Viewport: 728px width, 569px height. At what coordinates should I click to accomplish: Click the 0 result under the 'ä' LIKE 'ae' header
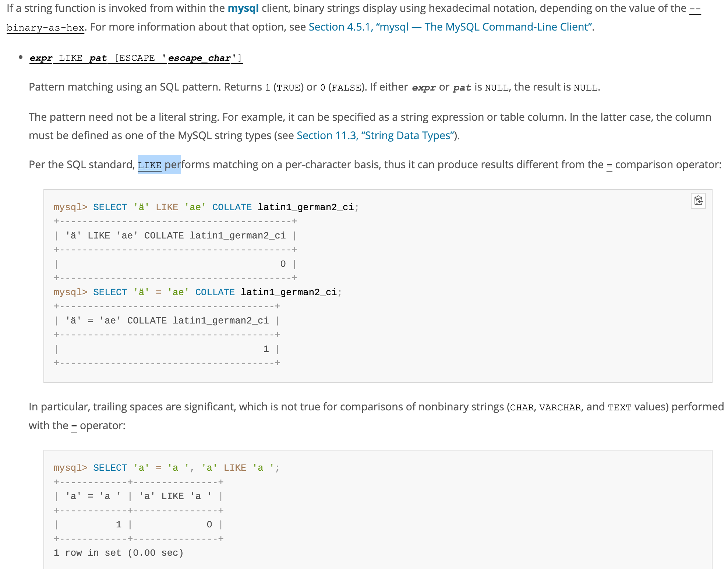coord(283,264)
